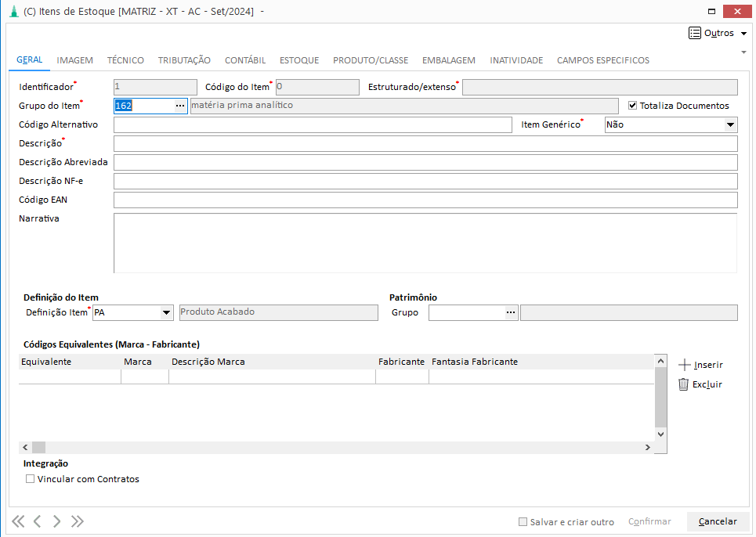The height and width of the screenshot is (537, 756).
Task: Click down arrow of equivalents grid scrollbar
Action: point(661,434)
